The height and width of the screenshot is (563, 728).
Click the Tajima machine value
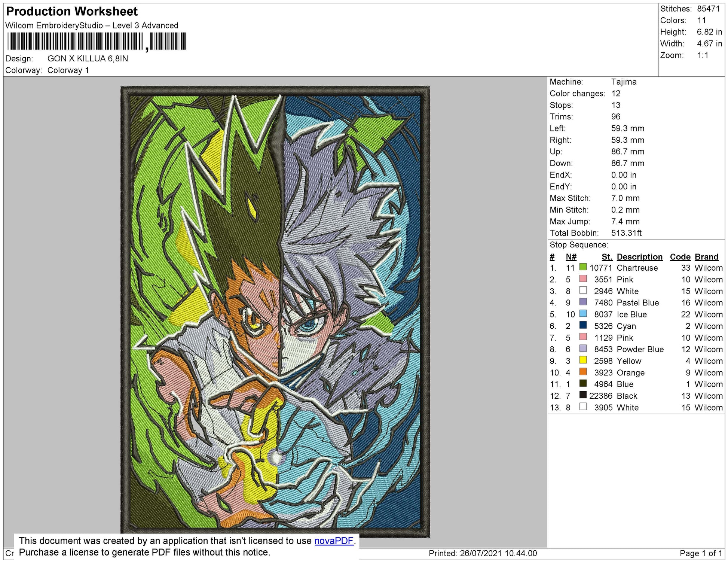(624, 82)
